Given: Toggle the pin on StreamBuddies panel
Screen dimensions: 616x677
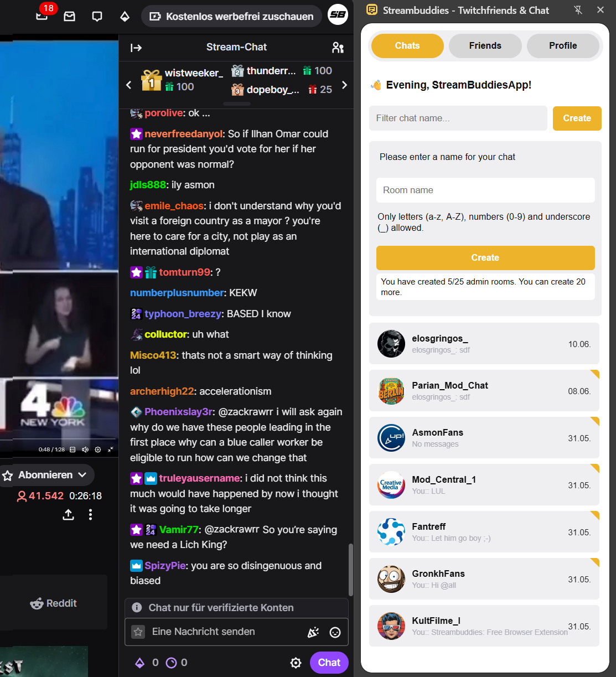Looking at the screenshot, I should click(x=578, y=10).
